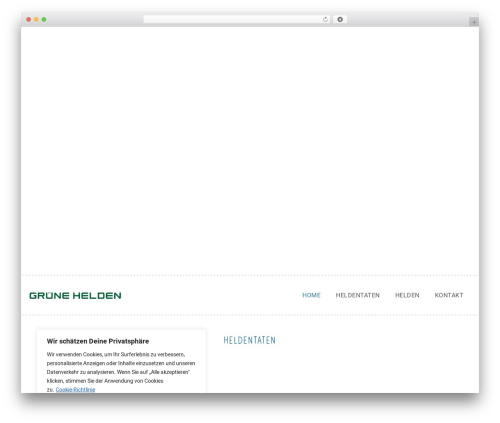
Task: Click the Grüne Helden logo
Action: point(75,296)
